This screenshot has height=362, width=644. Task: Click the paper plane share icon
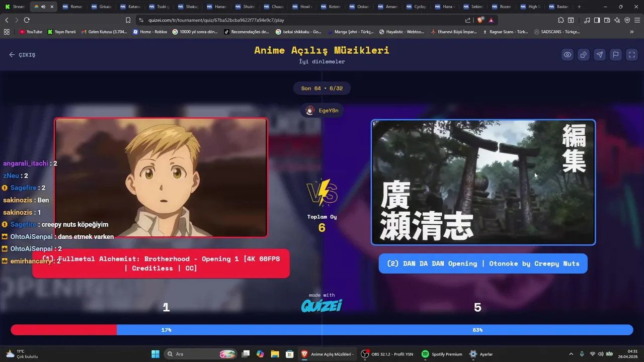pyautogui.click(x=600, y=55)
